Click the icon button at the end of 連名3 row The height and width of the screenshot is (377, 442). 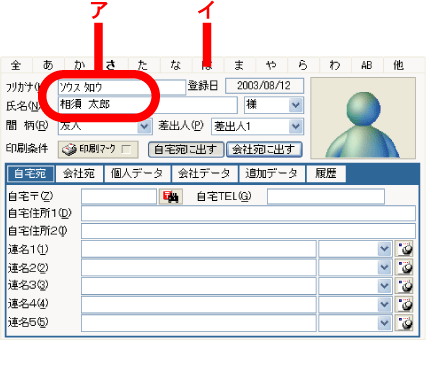point(404,286)
